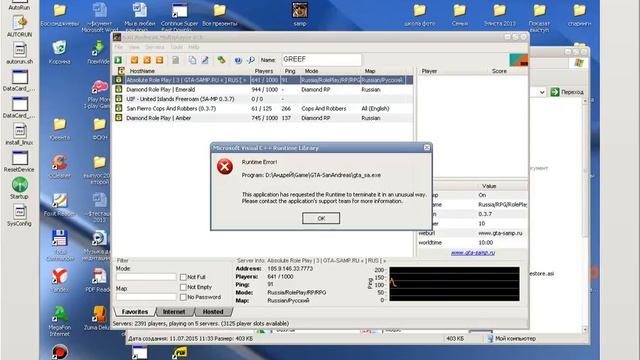Screen dimensions: 640x360
Task: Click the Переход button in the Explorer window
Action: pyautogui.click(x=567, y=92)
